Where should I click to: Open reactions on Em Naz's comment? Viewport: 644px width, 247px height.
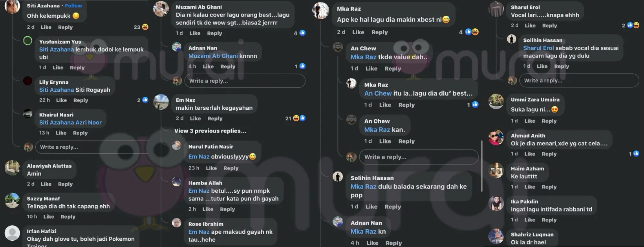[299, 118]
